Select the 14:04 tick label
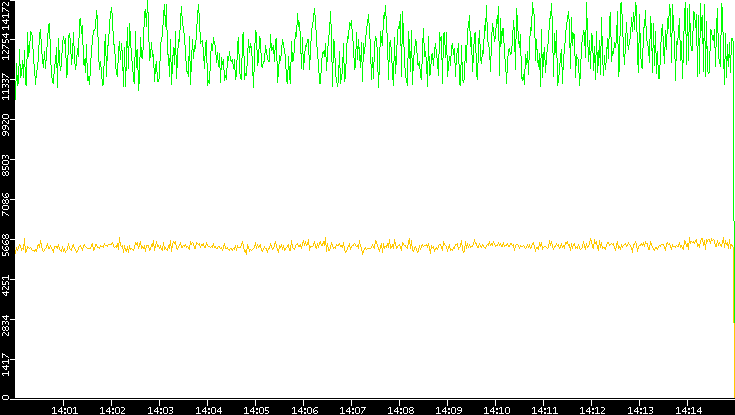This screenshot has height=415, width=735. (x=208, y=411)
